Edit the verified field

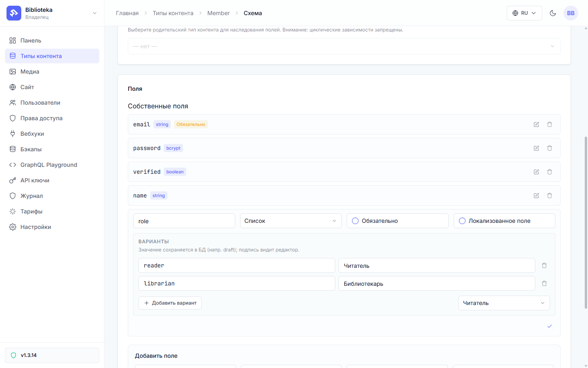[537, 172]
